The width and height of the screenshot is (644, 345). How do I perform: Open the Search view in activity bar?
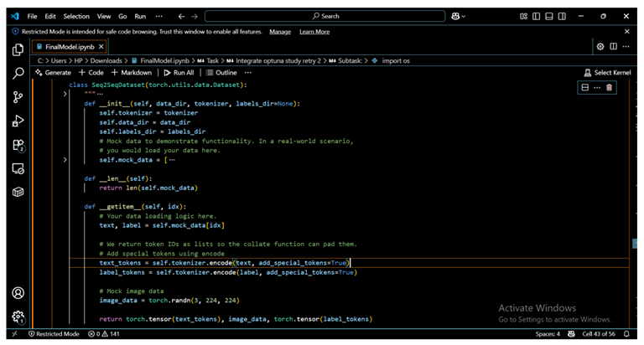pyautogui.click(x=18, y=74)
